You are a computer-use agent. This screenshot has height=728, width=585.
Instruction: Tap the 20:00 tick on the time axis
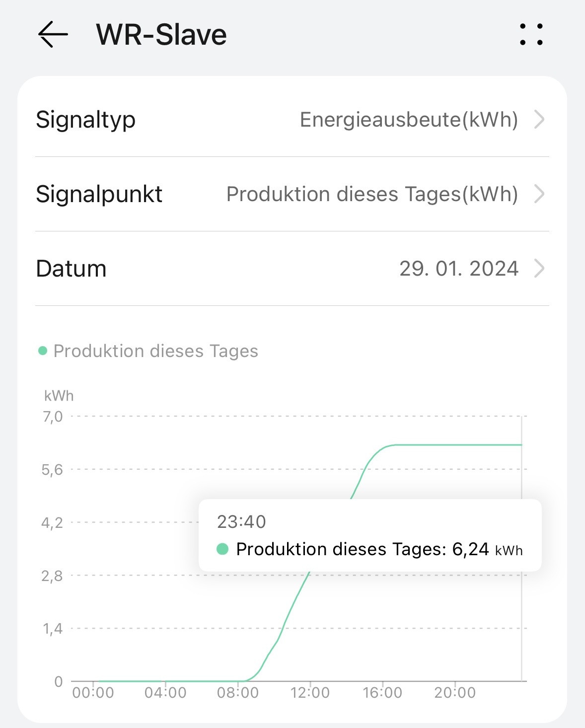tap(455, 692)
